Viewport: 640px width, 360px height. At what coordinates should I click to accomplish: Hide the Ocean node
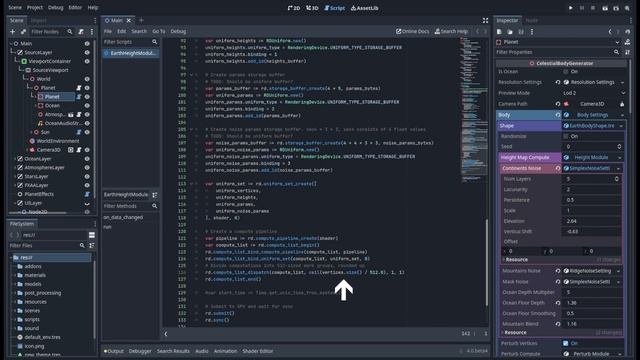tap(87, 106)
